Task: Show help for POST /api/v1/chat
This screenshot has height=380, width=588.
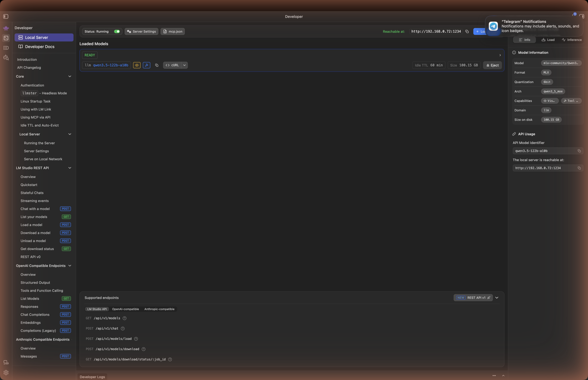Action: pyautogui.click(x=123, y=328)
